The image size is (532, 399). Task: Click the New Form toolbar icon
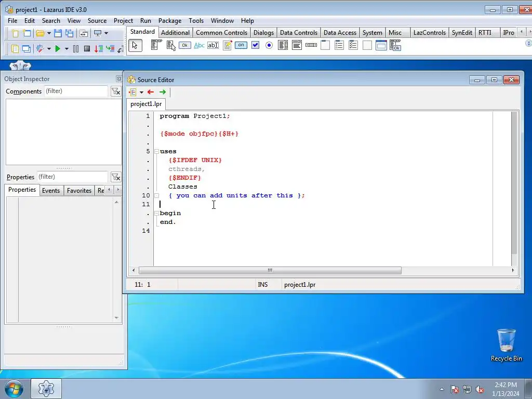click(x=26, y=33)
